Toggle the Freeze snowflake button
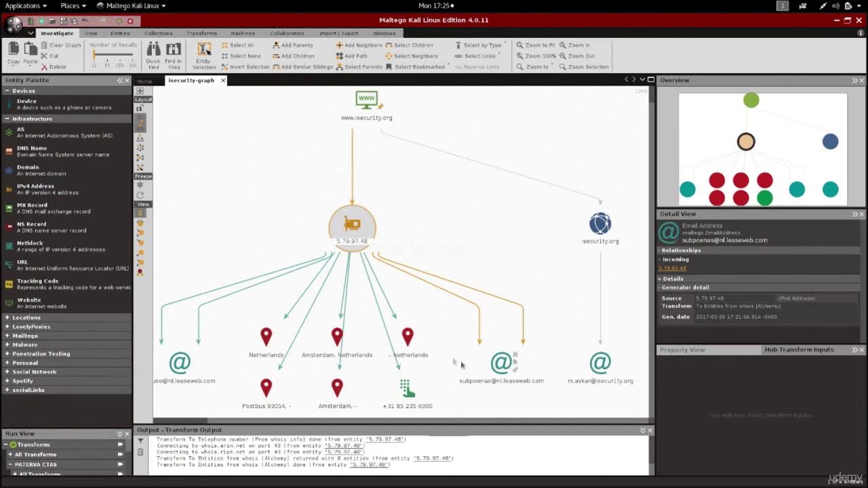Screen dimensions: 868x488 point(140,184)
